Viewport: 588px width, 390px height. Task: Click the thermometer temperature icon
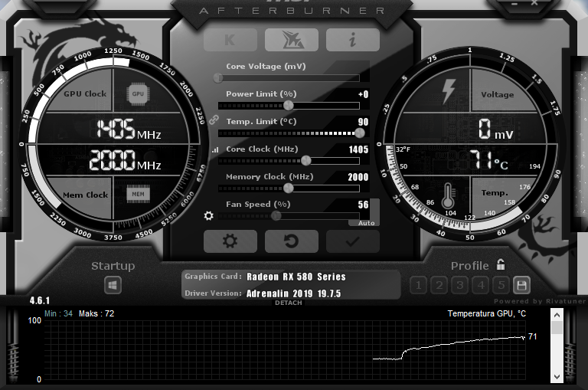(448, 195)
